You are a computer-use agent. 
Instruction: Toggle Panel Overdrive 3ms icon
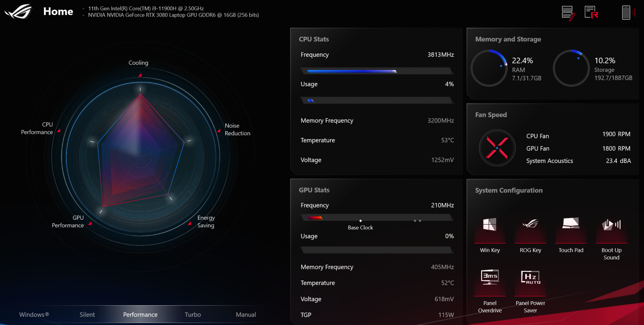[x=490, y=277]
